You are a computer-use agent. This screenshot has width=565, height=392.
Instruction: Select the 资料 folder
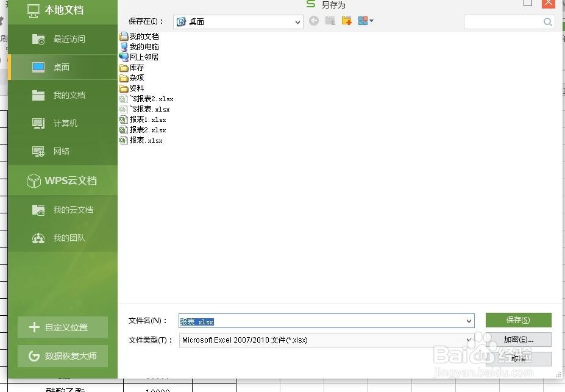[x=132, y=88]
